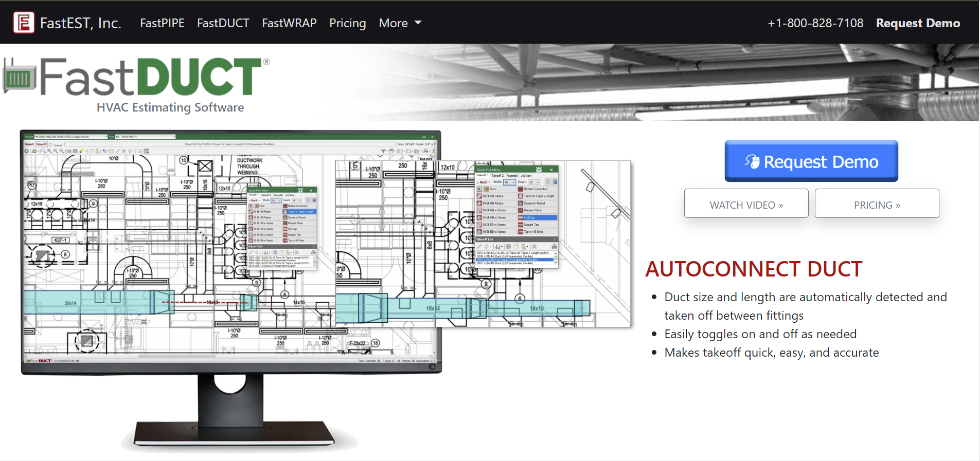This screenshot has height=461, width=980.
Task: Click the red FastEST logo icon
Action: coord(24,23)
